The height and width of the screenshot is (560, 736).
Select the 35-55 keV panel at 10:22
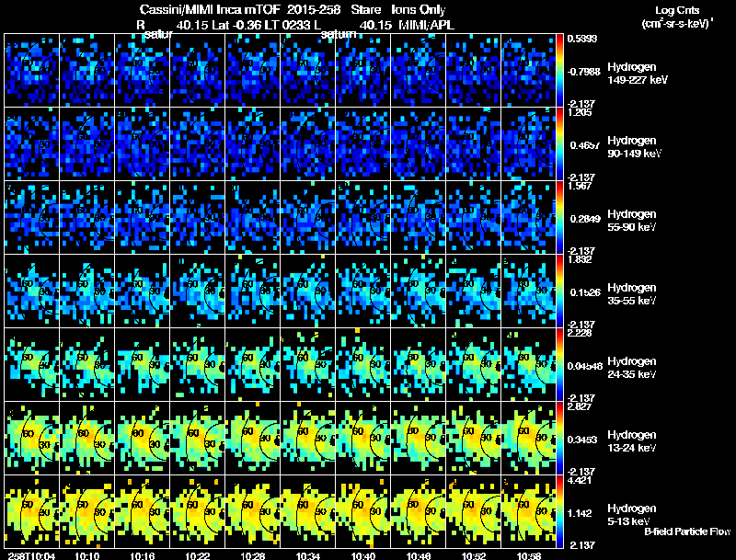(197, 291)
